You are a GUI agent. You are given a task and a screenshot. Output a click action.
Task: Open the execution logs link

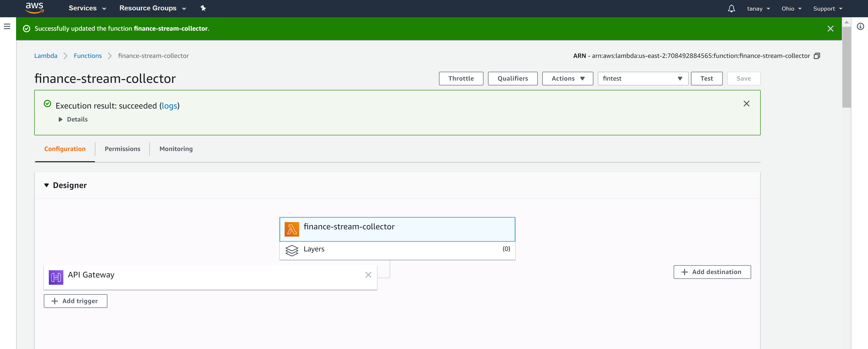coord(170,106)
